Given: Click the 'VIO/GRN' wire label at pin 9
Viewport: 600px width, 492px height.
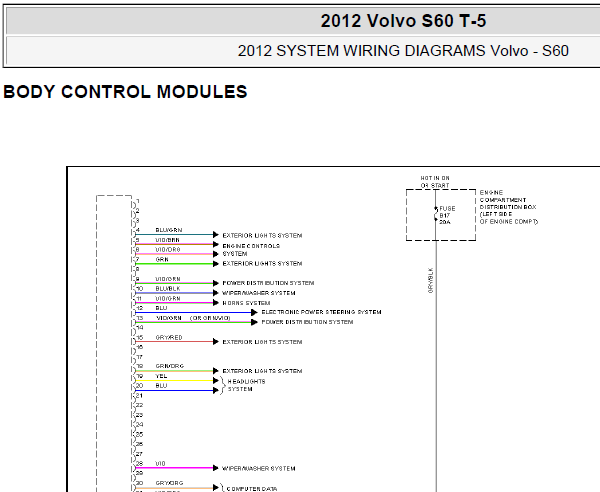Looking at the screenshot, I should 168,279.
